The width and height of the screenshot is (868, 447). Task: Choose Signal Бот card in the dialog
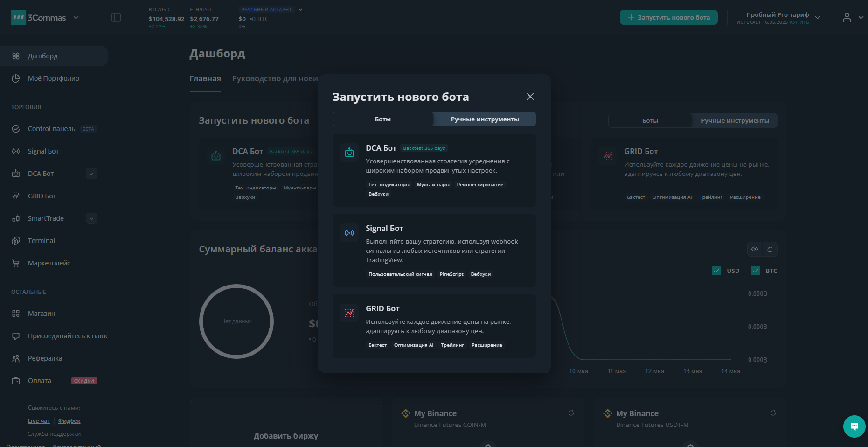point(434,251)
